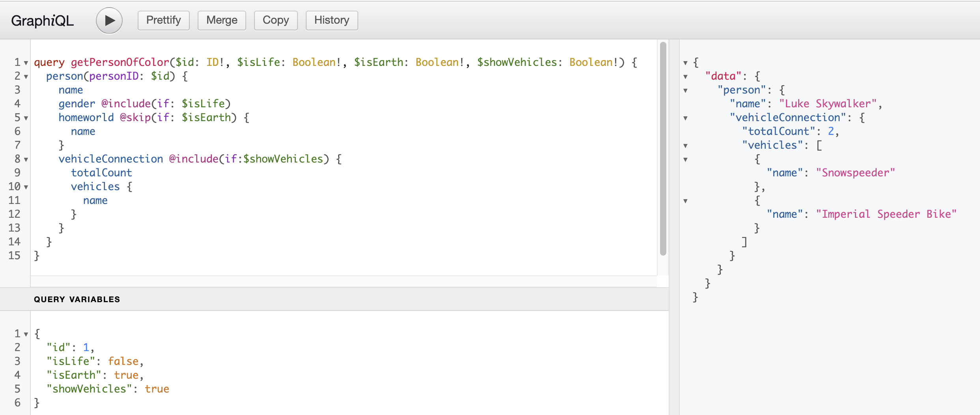
Task: Click line number 15 in query gutter
Action: click(15, 256)
